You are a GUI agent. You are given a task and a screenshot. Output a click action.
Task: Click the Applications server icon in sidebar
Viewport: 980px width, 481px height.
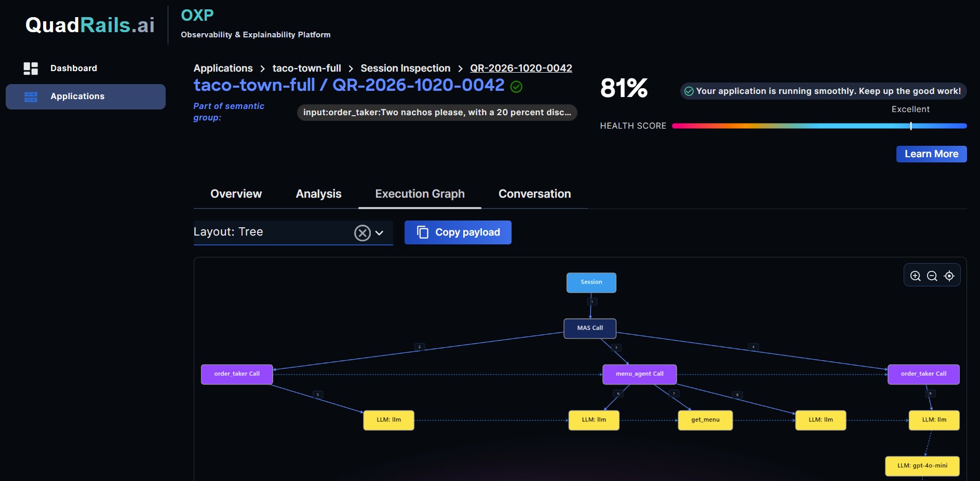31,97
